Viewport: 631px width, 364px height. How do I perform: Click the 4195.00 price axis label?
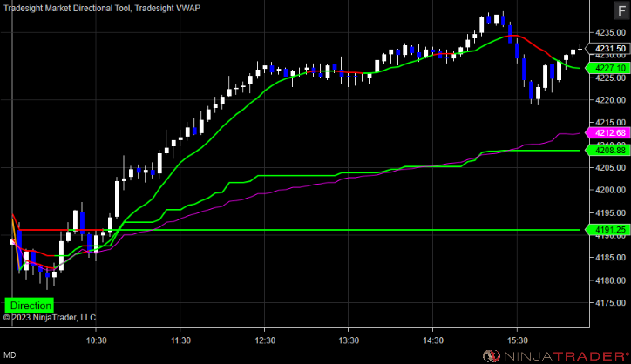click(610, 212)
